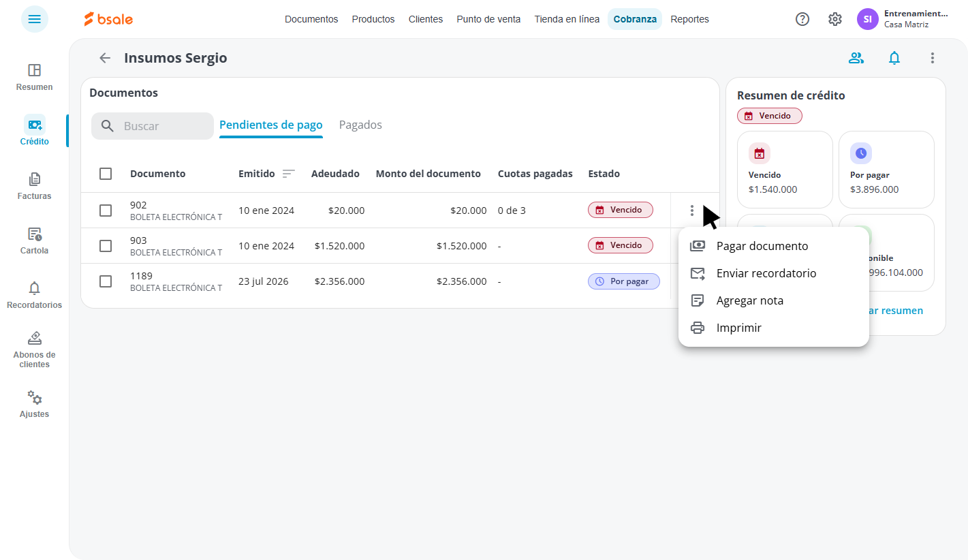This screenshot has width=968, height=560.
Task: Open the Cobranza top menu
Action: (635, 19)
